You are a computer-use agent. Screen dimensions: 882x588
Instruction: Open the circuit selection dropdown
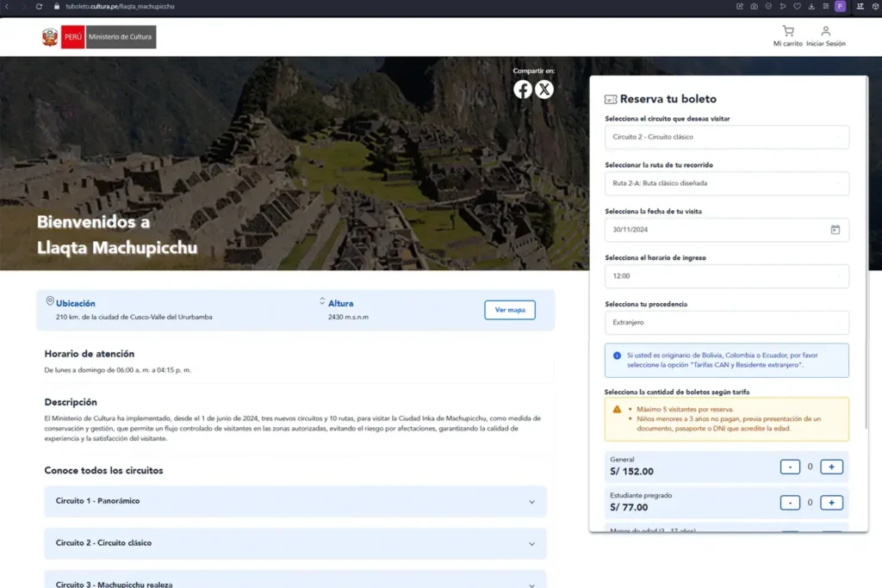coord(726,137)
